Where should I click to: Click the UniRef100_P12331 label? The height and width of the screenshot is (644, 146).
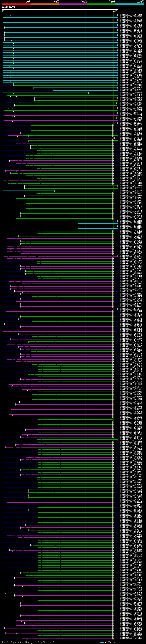[131, 324]
